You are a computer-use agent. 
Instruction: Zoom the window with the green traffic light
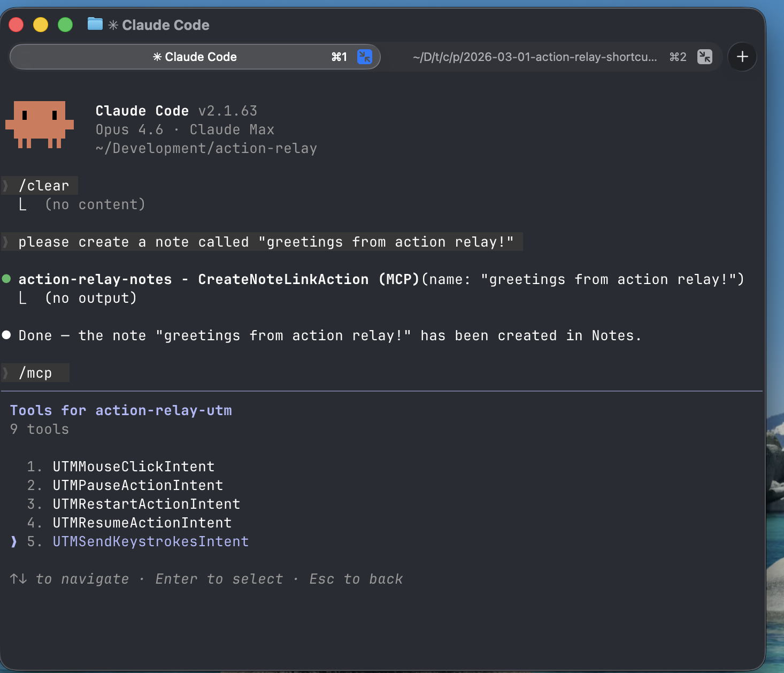pyautogui.click(x=65, y=25)
